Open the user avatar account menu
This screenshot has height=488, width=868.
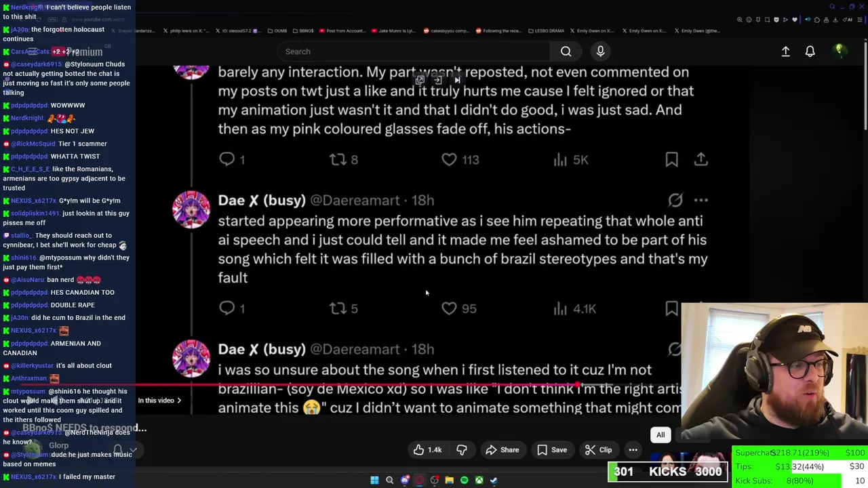tap(839, 52)
